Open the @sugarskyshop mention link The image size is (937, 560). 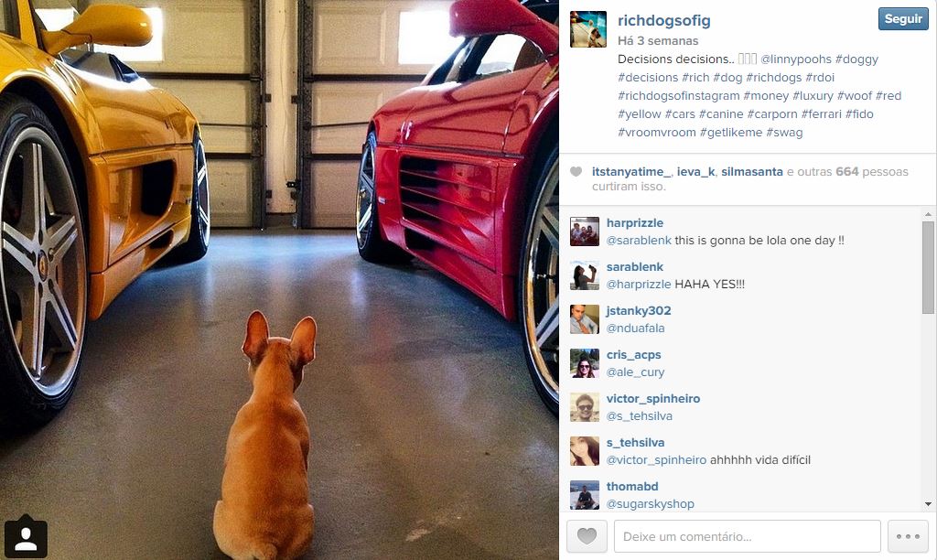[x=651, y=504]
